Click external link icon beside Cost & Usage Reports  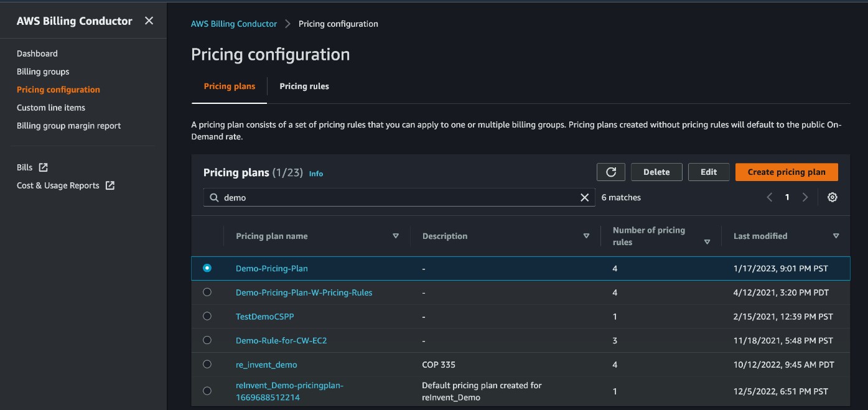click(110, 185)
